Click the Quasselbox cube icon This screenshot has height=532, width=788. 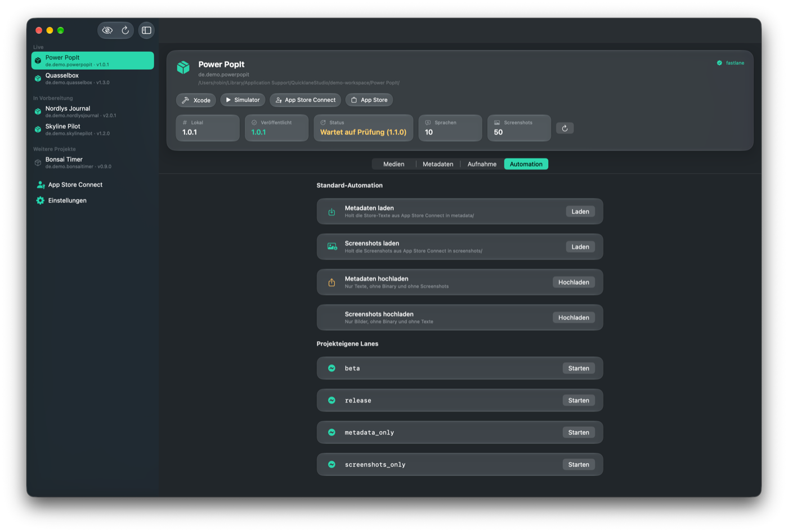38,79
